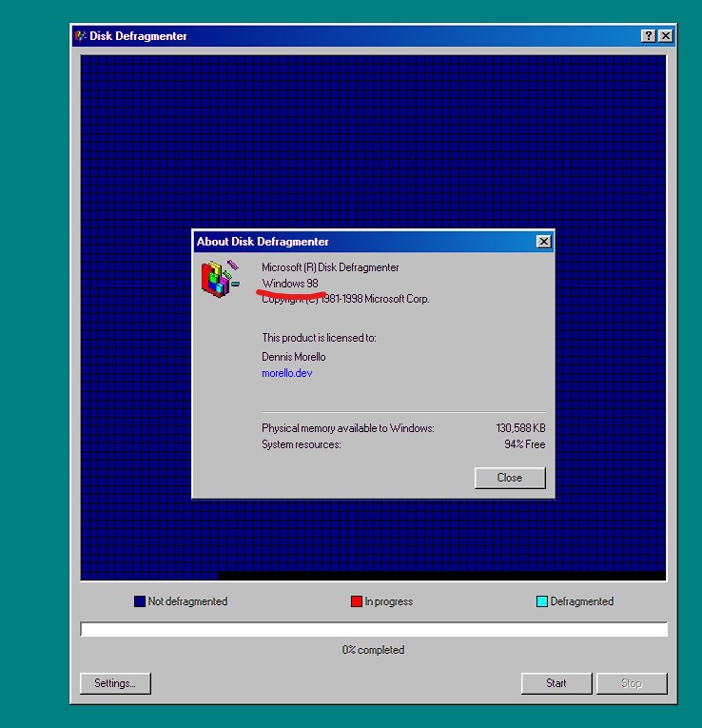The height and width of the screenshot is (728, 702).
Task: Click 'Microsoft (R) Disk Defragmenter' text
Action: [x=330, y=267]
